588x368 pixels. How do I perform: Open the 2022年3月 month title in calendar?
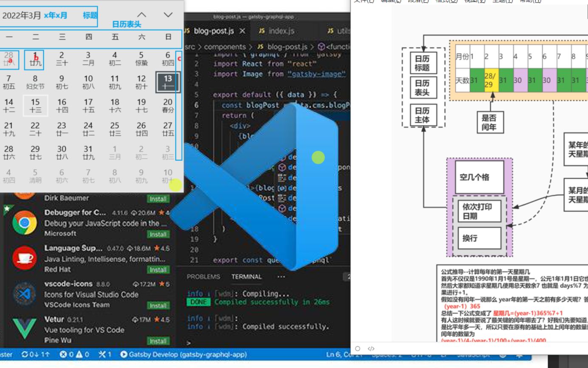coord(22,16)
